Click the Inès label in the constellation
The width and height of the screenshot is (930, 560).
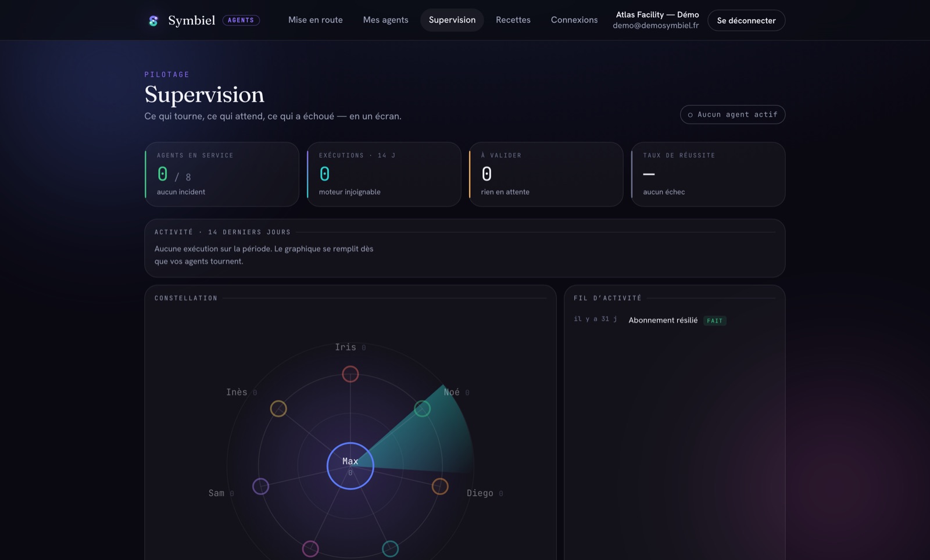pyautogui.click(x=237, y=392)
